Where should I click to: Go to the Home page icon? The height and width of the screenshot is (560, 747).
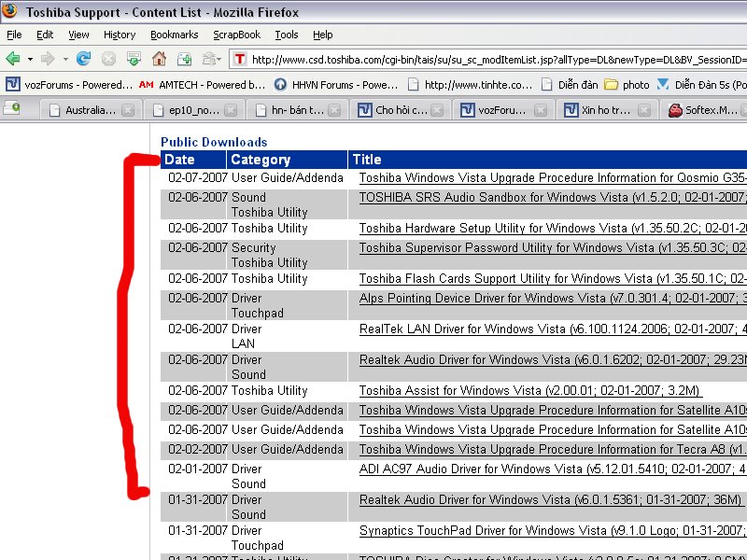click(159, 59)
